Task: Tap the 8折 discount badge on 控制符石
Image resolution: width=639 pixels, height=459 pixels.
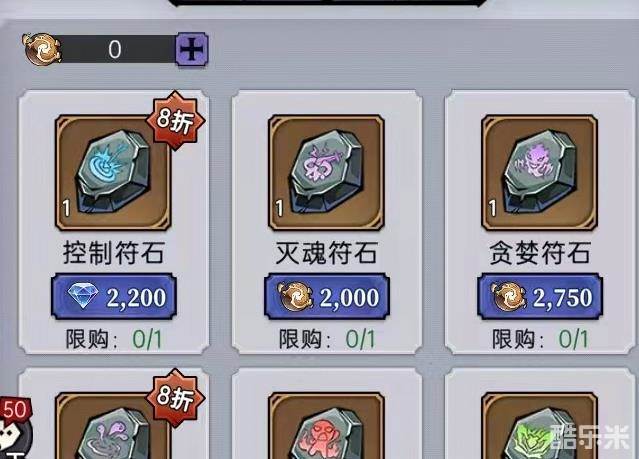Action: 175,120
